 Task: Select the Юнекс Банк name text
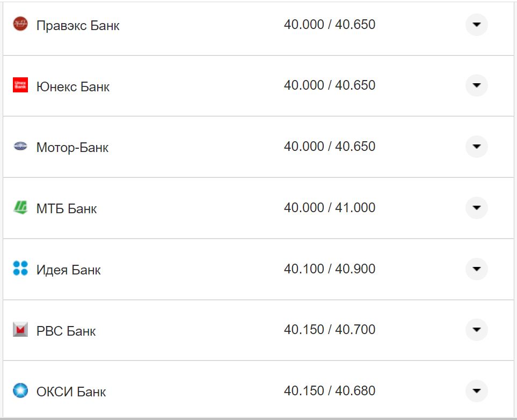pyautogui.click(x=73, y=86)
